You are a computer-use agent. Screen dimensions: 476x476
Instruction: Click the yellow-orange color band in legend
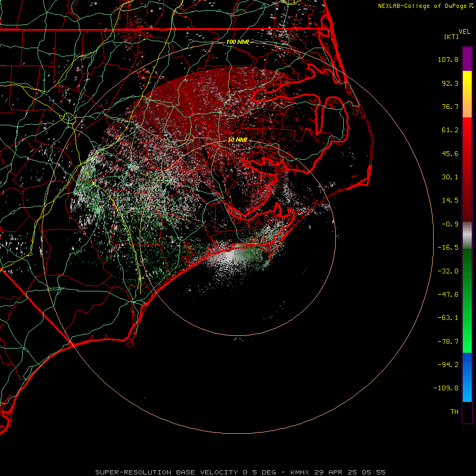coord(467,94)
